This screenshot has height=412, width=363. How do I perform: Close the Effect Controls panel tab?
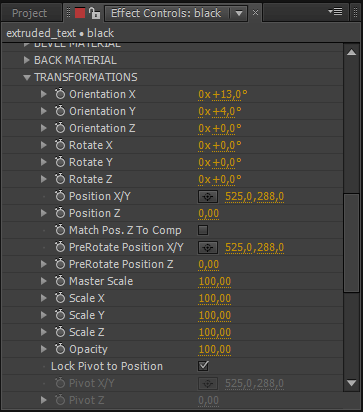(255, 13)
